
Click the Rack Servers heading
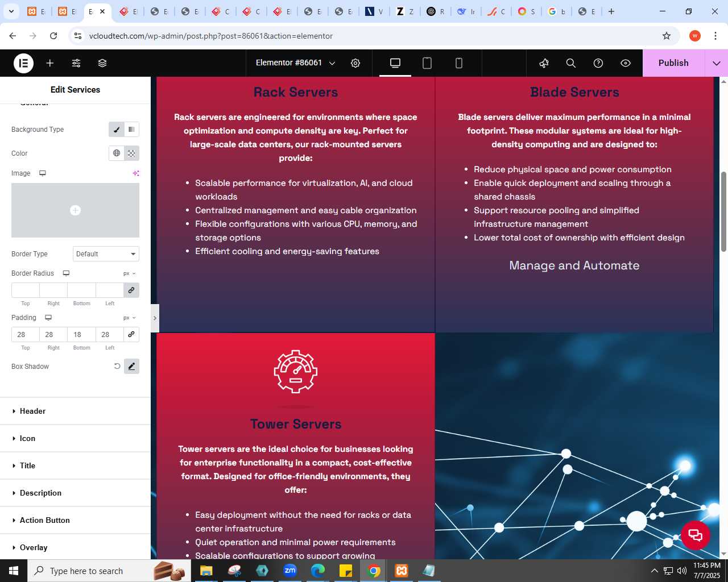click(x=296, y=92)
